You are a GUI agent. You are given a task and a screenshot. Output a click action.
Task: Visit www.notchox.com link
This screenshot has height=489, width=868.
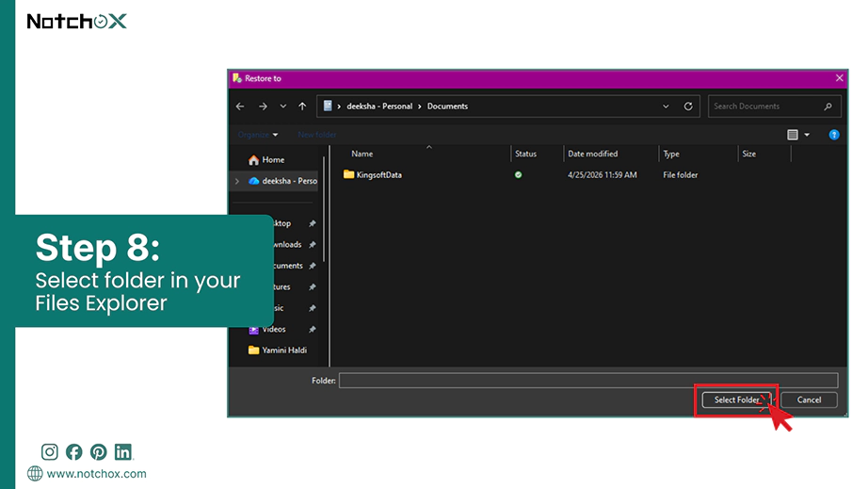(96, 474)
